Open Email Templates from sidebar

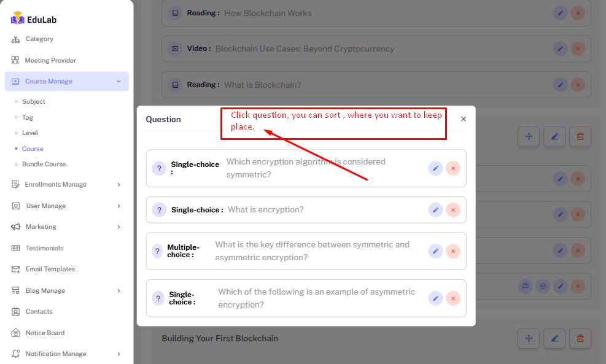tap(50, 269)
